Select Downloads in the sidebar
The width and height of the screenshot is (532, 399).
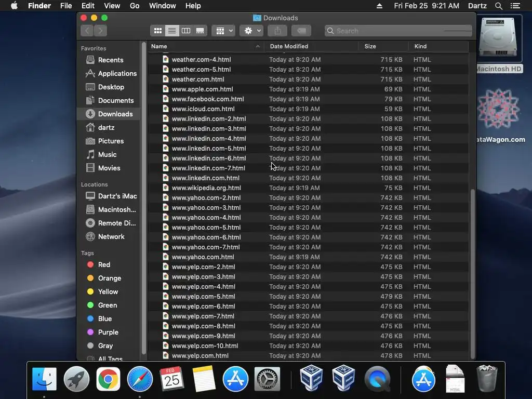point(109,114)
